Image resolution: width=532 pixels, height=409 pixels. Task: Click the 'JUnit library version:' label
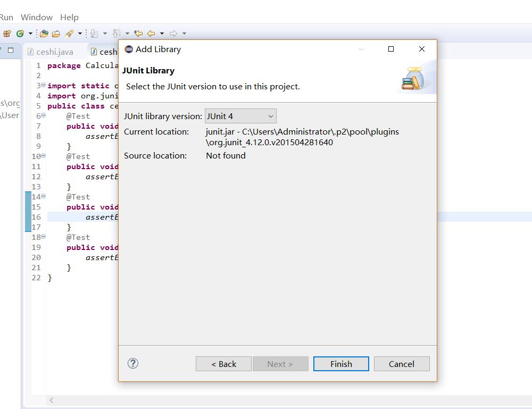163,116
